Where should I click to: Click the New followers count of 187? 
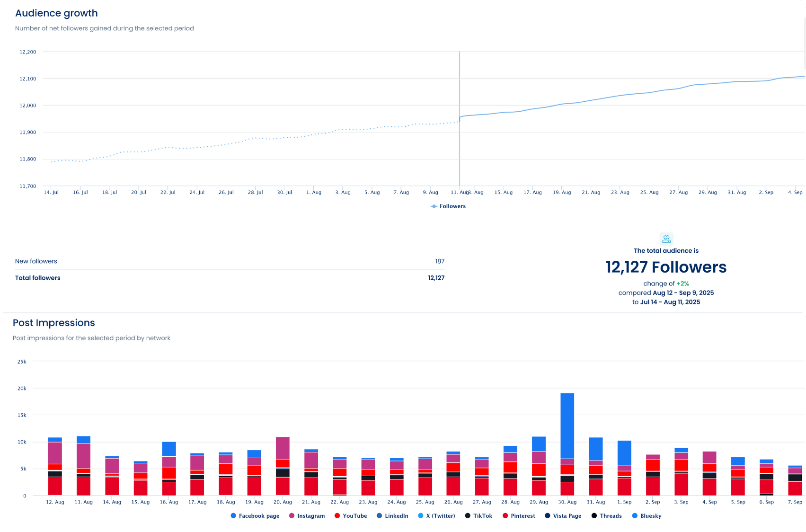pyautogui.click(x=439, y=261)
